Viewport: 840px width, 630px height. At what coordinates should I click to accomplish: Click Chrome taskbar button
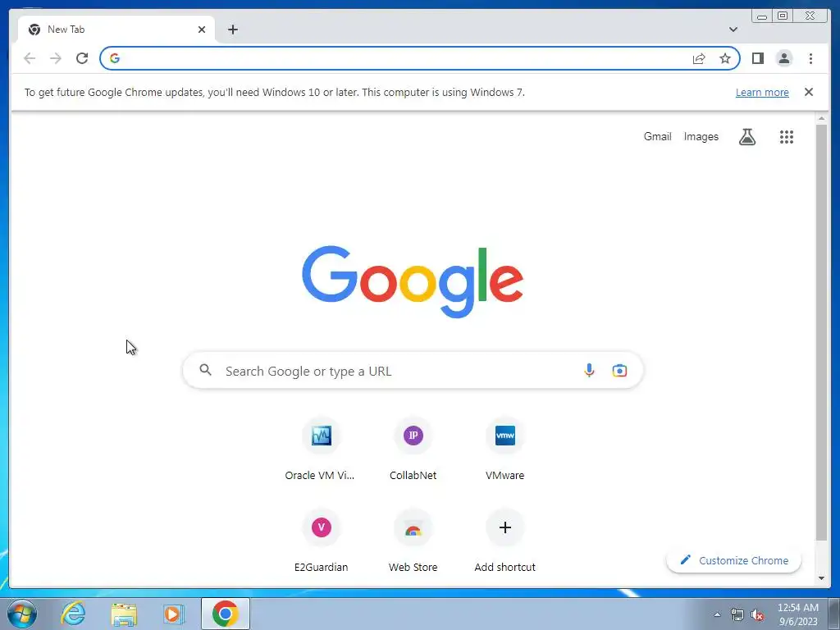[225, 614]
